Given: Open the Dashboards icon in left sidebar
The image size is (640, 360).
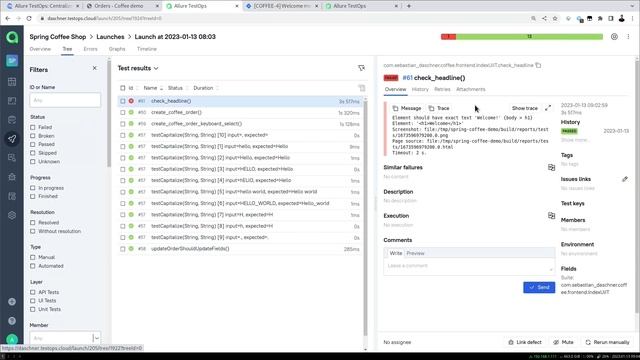Looking at the screenshot, I should click(x=12, y=81).
